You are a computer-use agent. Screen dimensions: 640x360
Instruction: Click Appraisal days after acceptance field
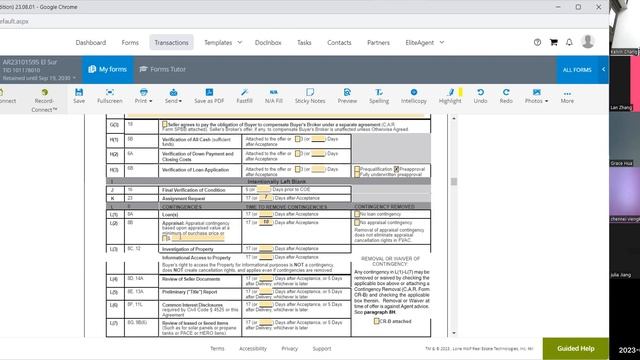(266, 222)
